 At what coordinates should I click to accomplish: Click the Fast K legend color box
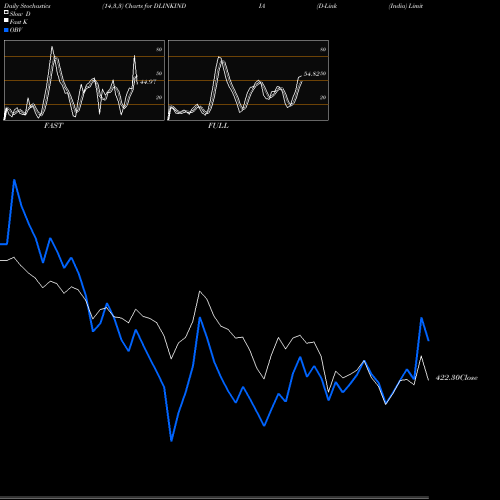click(x=6, y=20)
